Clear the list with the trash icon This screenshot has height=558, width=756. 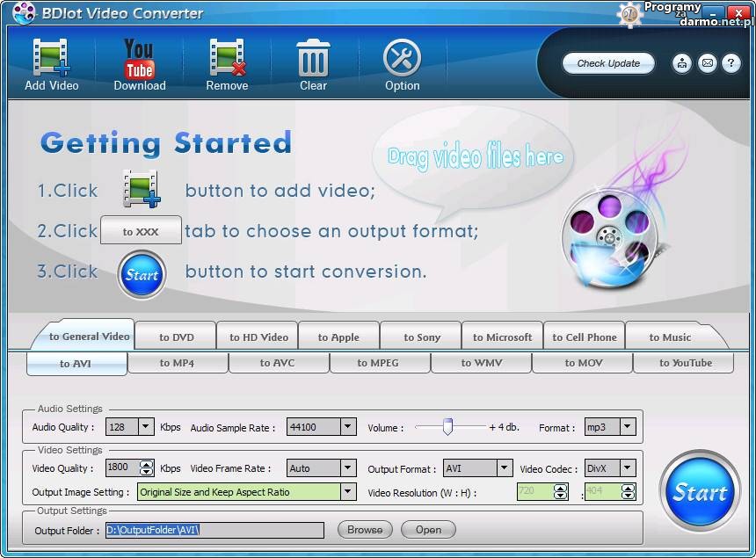click(313, 59)
